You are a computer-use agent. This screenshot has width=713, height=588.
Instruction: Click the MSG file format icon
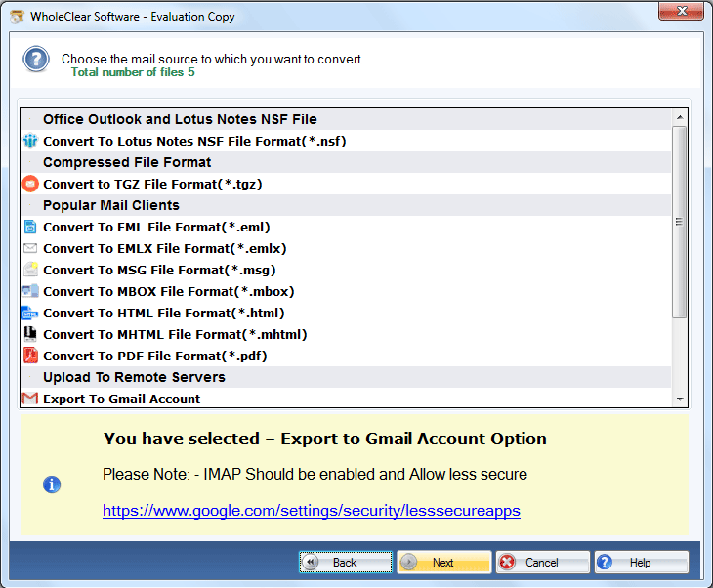tap(30, 270)
